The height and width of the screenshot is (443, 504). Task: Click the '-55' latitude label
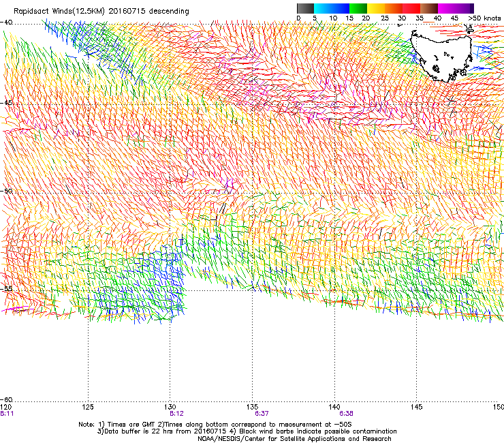6,288
